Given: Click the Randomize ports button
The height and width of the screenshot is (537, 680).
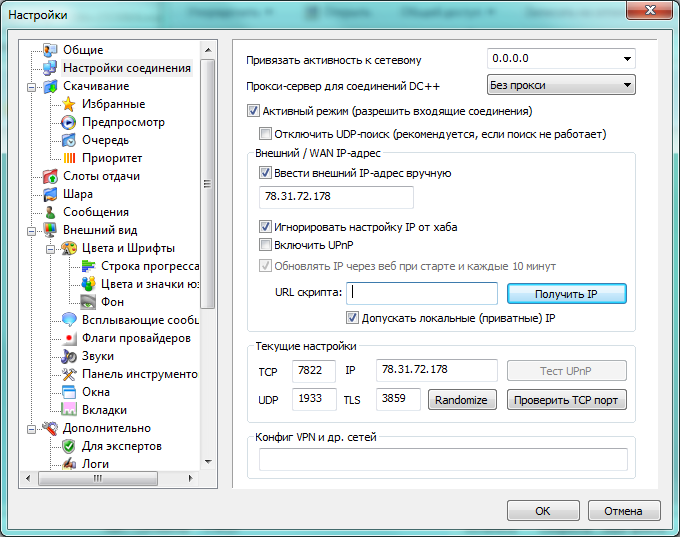Looking at the screenshot, I should point(462,399).
